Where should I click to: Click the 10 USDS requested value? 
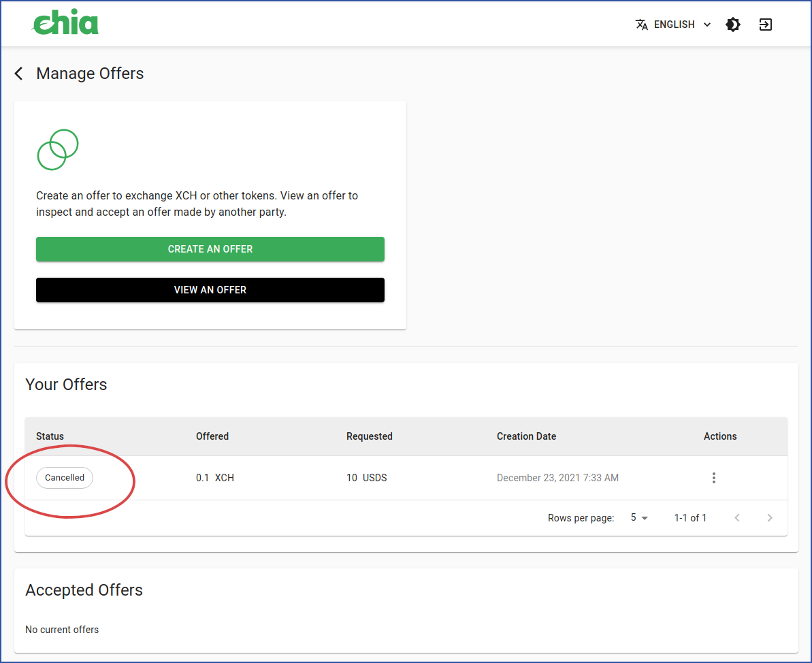tap(367, 478)
